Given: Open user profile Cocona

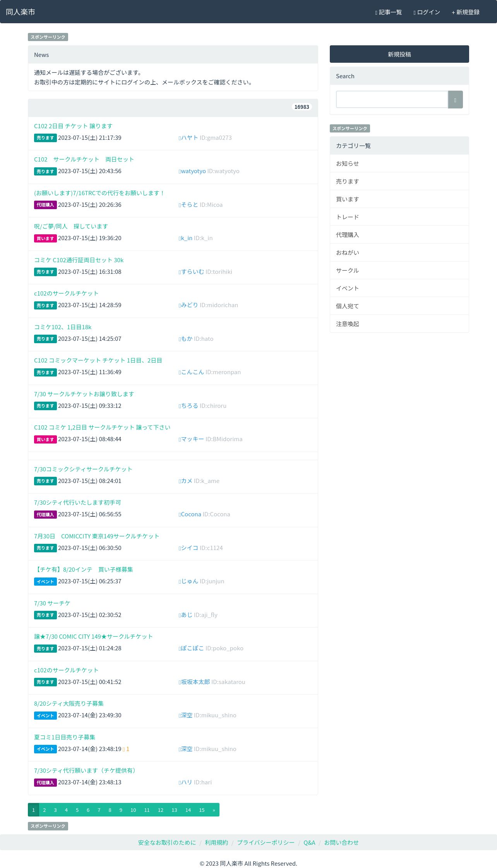Looking at the screenshot, I should click(191, 514).
